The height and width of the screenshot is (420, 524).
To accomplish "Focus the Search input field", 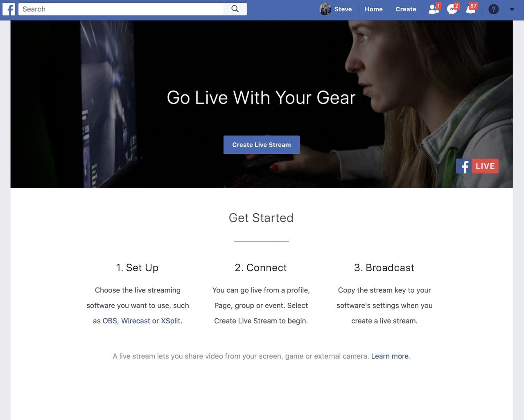I will pyautogui.click(x=121, y=9).
